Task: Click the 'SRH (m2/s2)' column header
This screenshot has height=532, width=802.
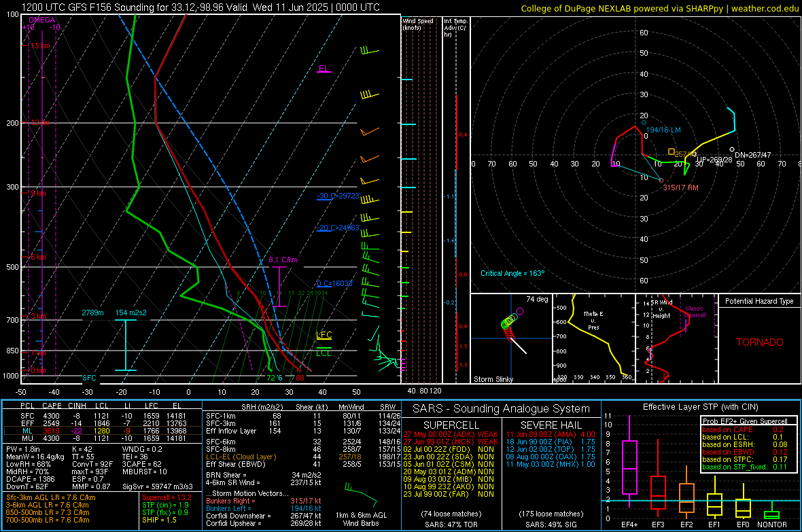Action: coord(261,407)
